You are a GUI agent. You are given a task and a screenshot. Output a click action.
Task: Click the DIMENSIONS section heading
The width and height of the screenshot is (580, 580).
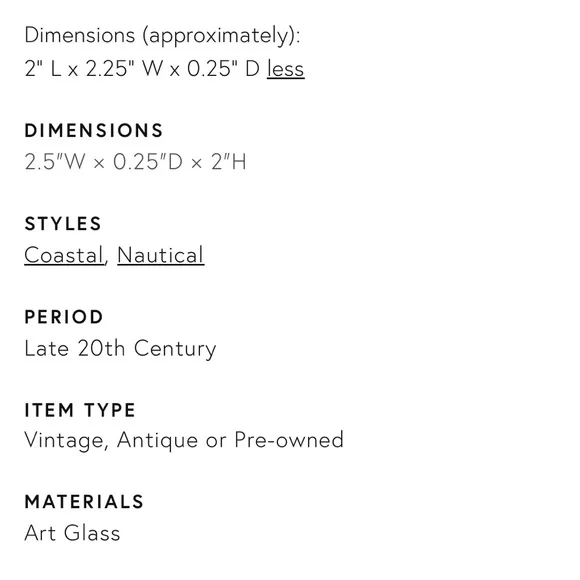[94, 131]
